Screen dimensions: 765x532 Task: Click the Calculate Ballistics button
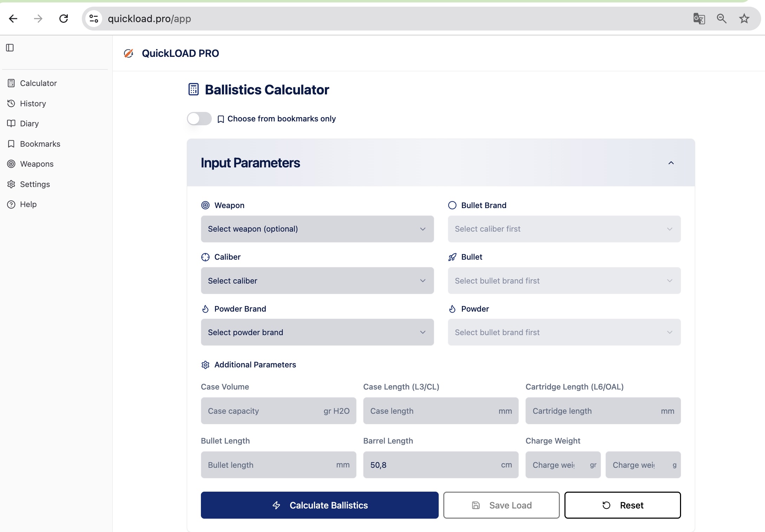(x=319, y=505)
